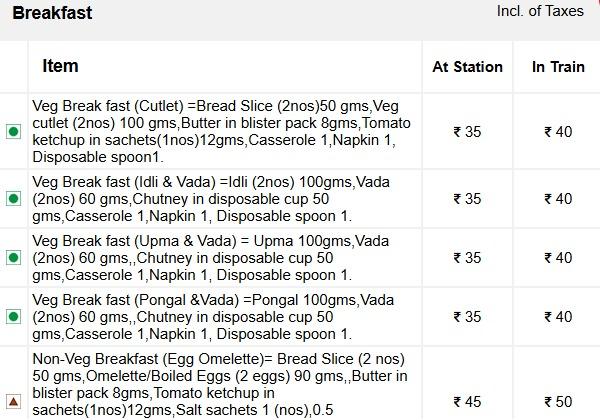Click the ₹ 35 station price for Cutlet
Viewport: 600px width, 420px height.
(x=467, y=131)
